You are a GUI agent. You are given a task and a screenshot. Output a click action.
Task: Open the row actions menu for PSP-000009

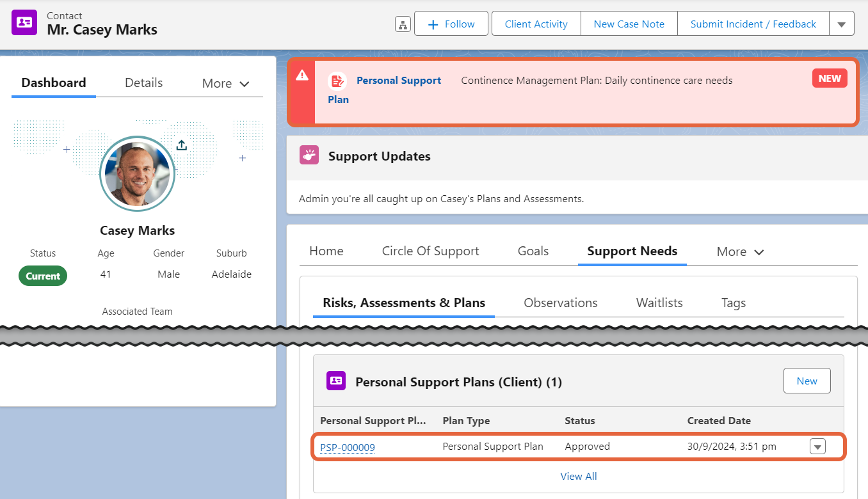pyautogui.click(x=817, y=446)
